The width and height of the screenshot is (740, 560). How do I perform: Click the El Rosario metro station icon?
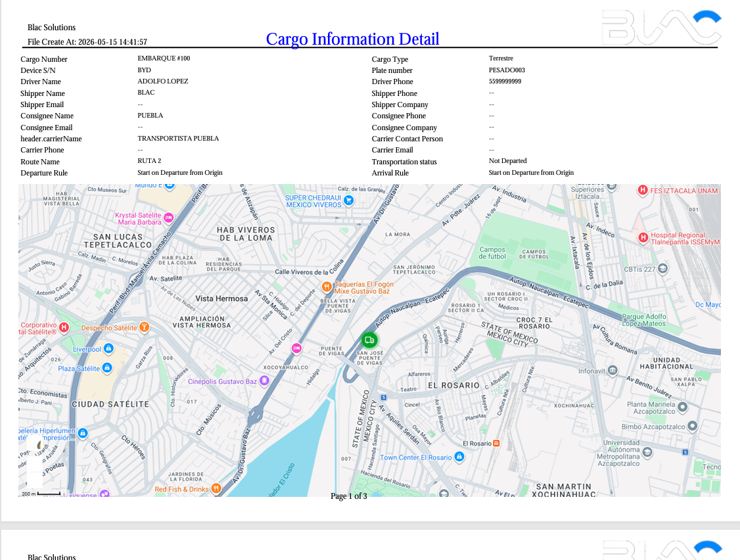coord(496,444)
